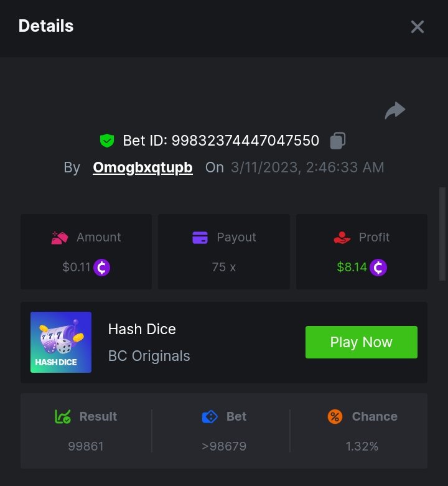Click the BC Originals provider label

(149, 356)
